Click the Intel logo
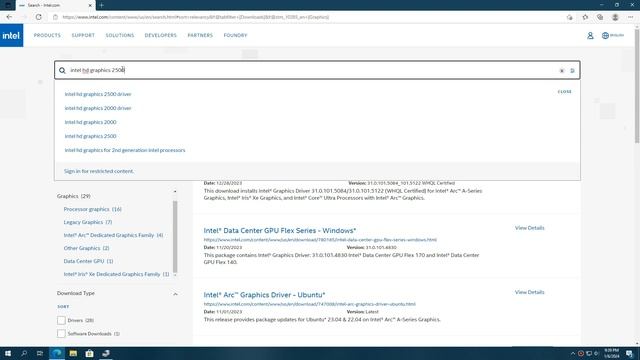Viewport: 640px width, 360px height. [x=11, y=36]
